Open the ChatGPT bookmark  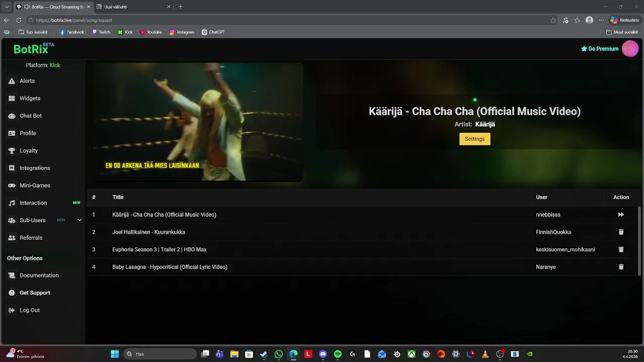[x=213, y=32]
